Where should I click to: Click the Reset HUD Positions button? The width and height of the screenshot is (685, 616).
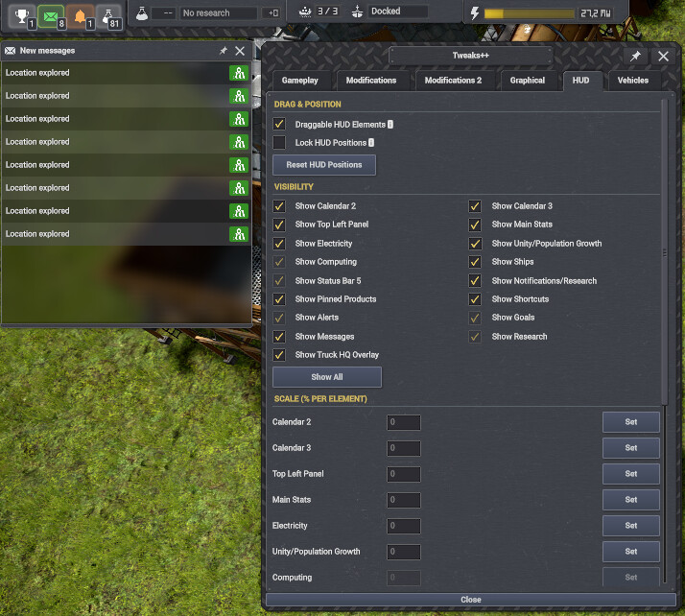pyautogui.click(x=324, y=165)
